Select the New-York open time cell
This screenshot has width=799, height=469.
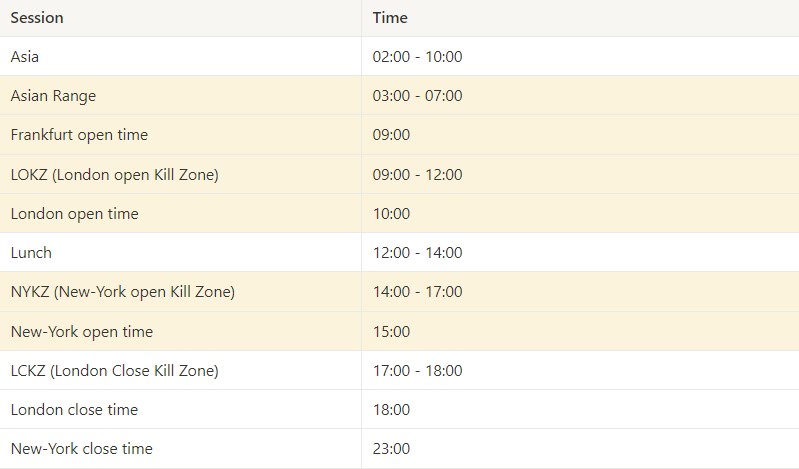180,331
